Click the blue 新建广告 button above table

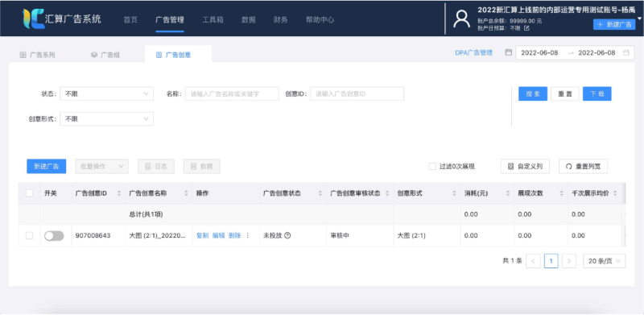pos(47,167)
